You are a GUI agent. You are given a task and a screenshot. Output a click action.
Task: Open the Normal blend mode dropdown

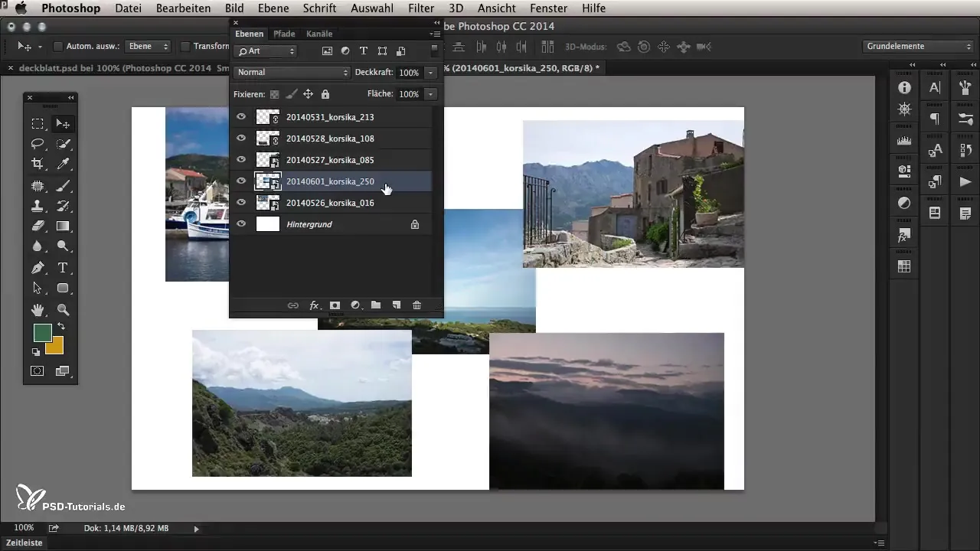tap(291, 73)
